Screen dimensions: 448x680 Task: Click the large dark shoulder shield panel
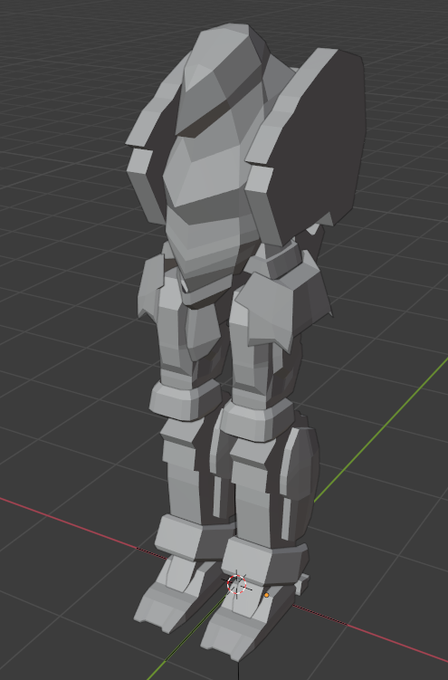click(319, 143)
